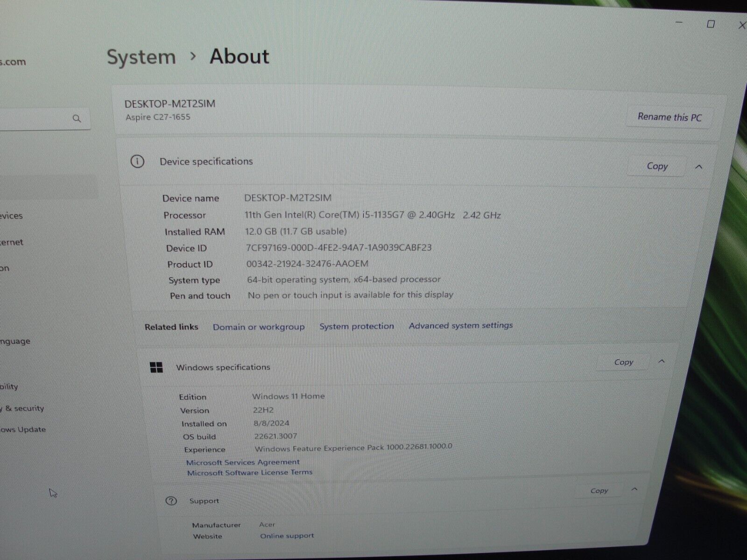Screen dimensions: 747x560
Task: Collapse the Device specifications section
Action: (x=699, y=167)
